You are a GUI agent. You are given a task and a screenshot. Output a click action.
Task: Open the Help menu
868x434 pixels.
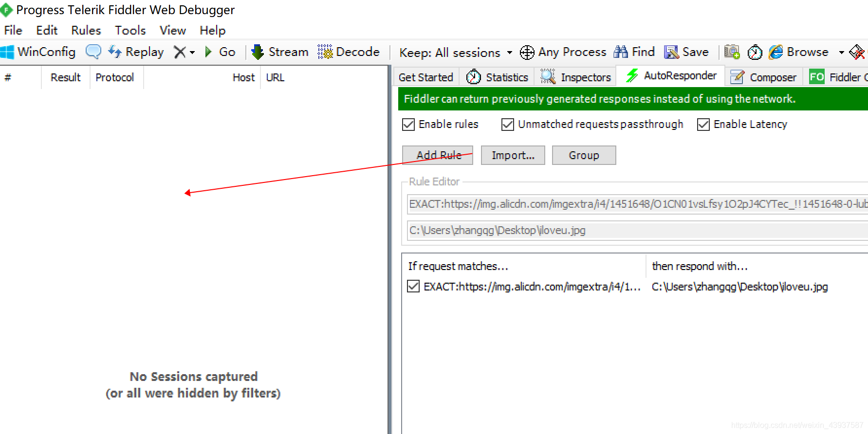click(x=213, y=31)
